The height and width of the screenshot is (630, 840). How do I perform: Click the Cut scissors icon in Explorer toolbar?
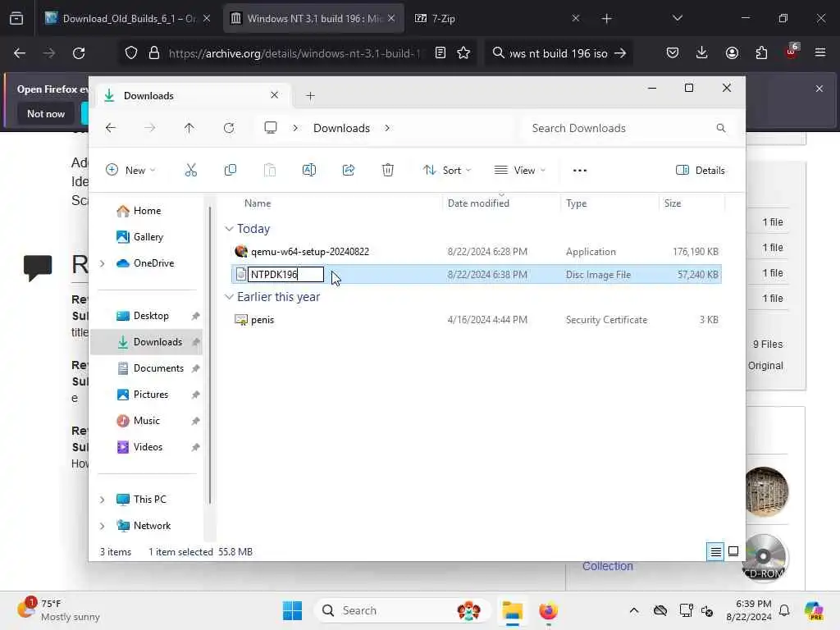click(190, 171)
